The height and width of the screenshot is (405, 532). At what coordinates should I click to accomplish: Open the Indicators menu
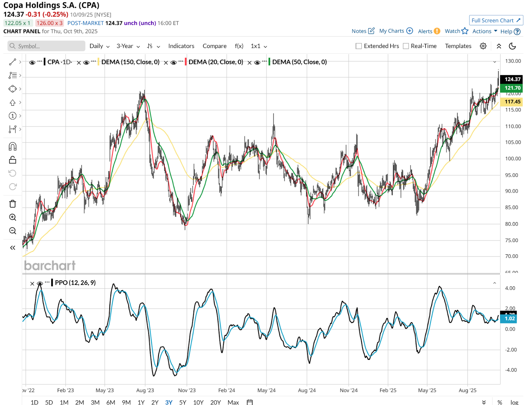(x=181, y=46)
